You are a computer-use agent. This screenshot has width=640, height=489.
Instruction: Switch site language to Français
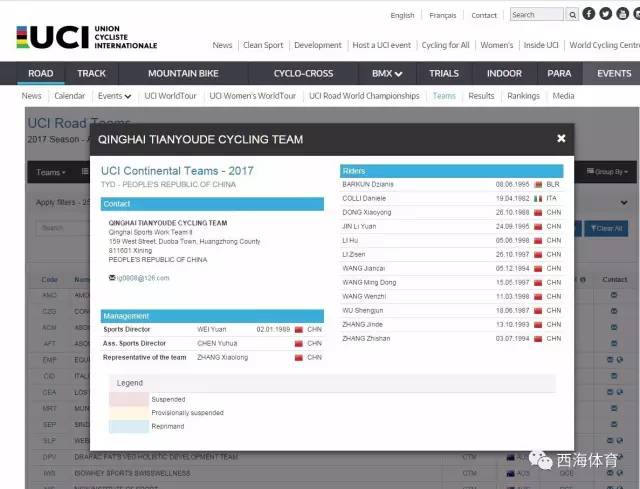coord(442,15)
